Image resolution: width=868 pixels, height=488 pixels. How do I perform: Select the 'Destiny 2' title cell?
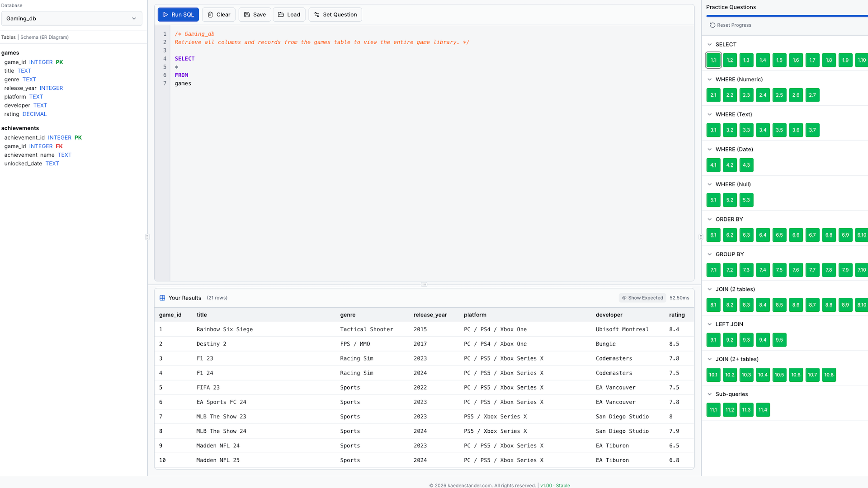pyautogui.click(x=212, y=344)
